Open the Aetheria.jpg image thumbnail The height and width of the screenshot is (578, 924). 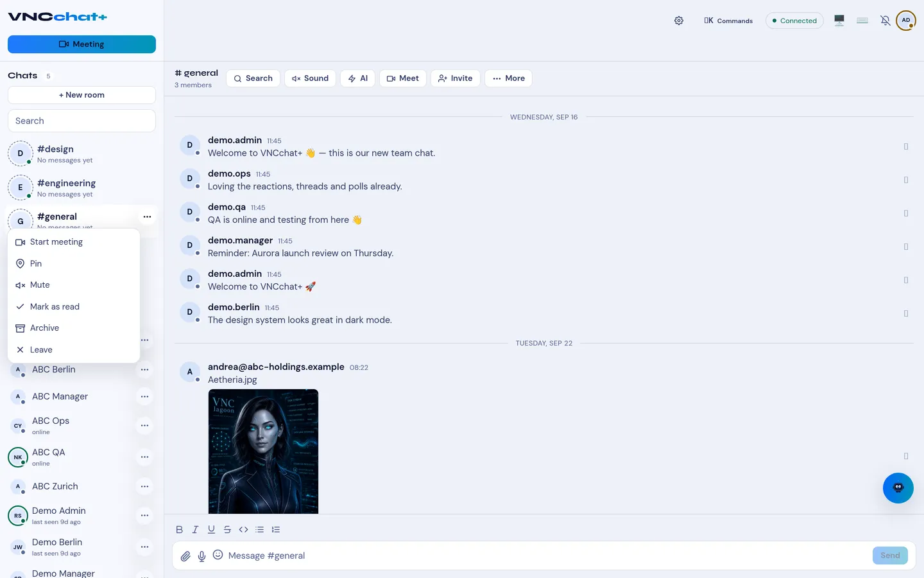point(263,451)
